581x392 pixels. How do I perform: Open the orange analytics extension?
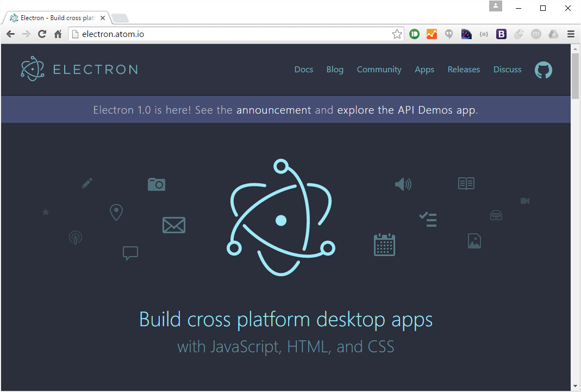[x=432, y=34]
